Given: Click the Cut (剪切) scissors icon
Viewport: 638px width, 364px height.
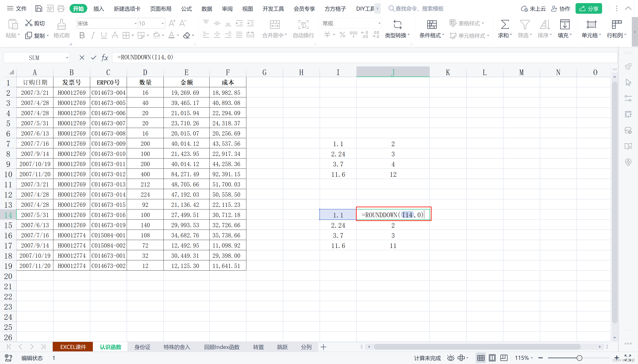Looking at the screenshot, I should point(29,23).
